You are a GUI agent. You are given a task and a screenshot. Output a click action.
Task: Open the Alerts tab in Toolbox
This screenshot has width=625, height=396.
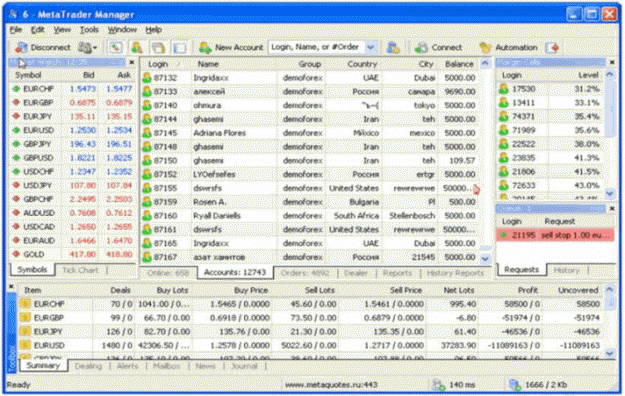tap(127, 366)
